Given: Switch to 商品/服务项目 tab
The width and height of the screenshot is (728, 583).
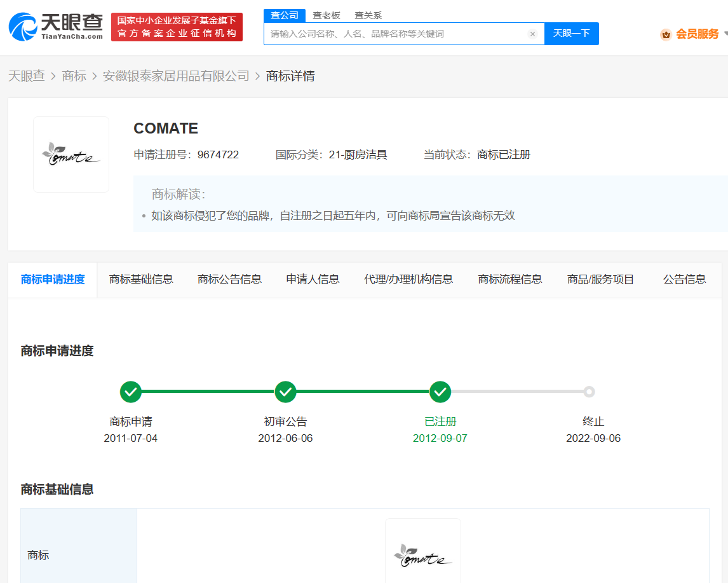Looking at the screenshot, I should 600,279.
